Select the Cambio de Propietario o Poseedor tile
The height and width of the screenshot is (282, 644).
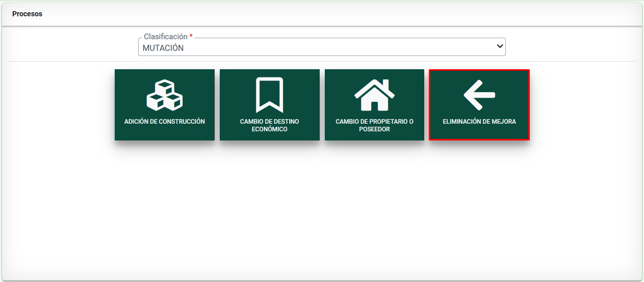(374, 105)
